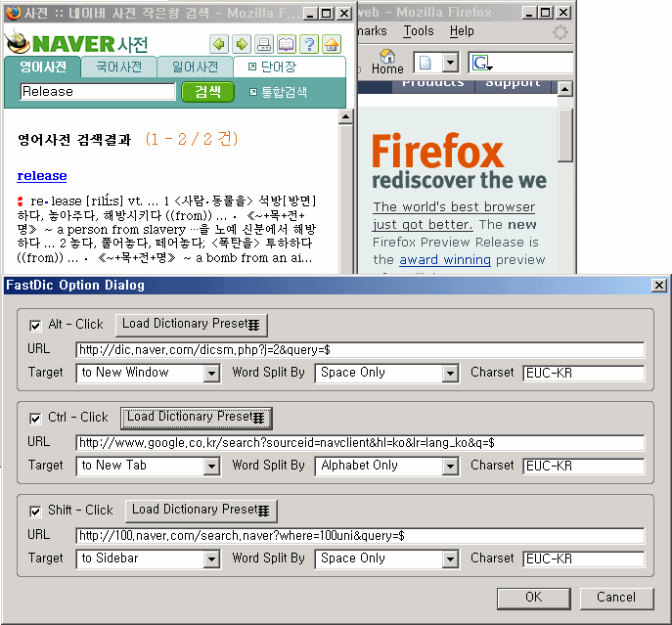
Task: Click the Home button in Firefox toolbar
Action: pos(387,63)
